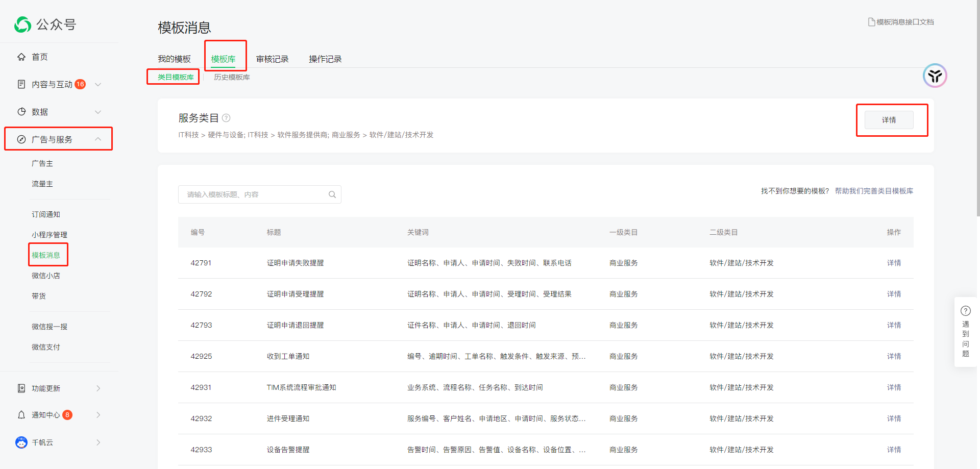Screen dimensions: 980x469
Task: Open 流量主 in the sidebar
Action: point(42,184)
